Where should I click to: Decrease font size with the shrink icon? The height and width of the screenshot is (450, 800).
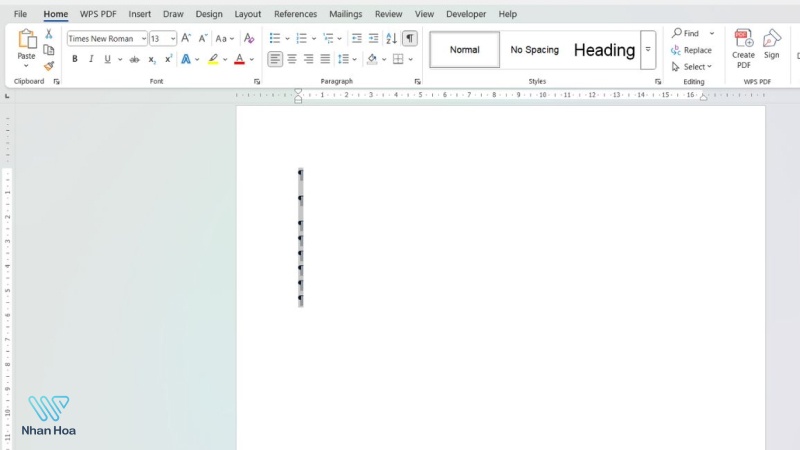coord(203,38)
